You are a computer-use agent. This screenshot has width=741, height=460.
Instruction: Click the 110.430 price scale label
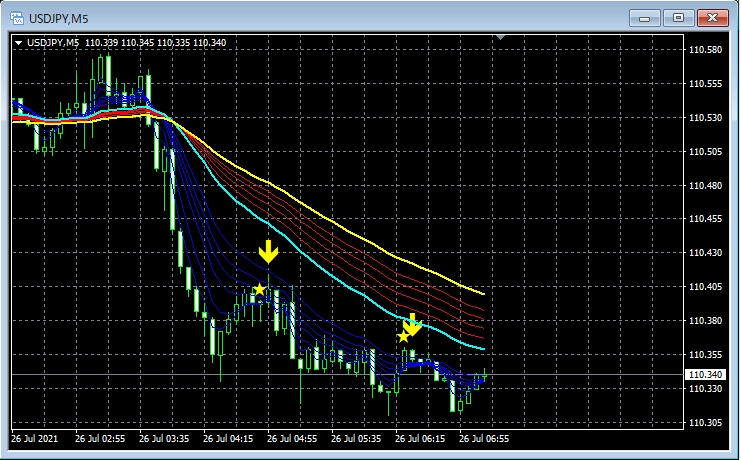(706, 252)
